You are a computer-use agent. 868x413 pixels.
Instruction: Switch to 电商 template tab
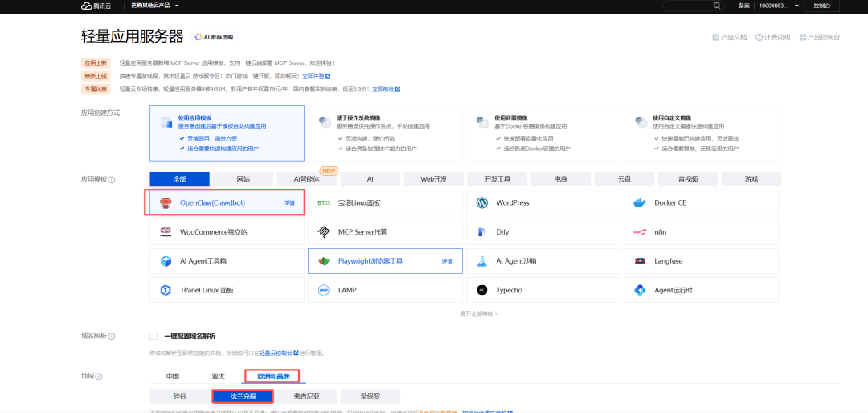pyautogui.click(x=561, y=179)
